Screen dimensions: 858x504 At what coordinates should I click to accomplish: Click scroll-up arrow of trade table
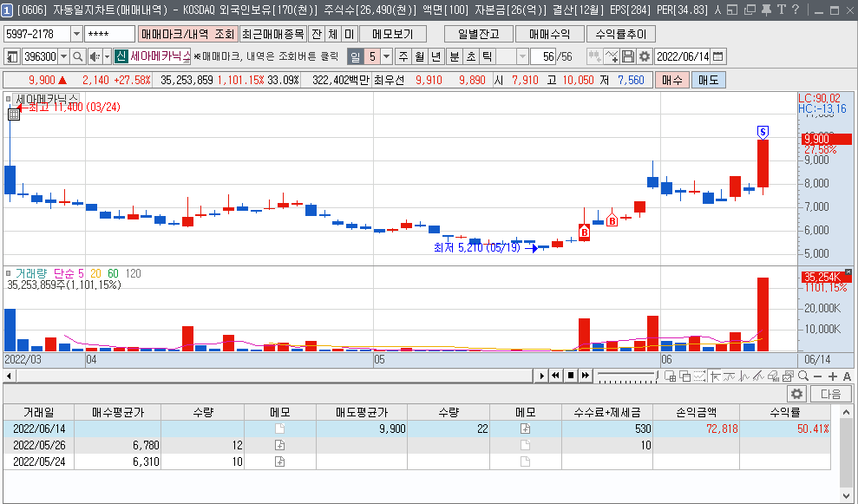pyautogui.click(x=846, y=412)
